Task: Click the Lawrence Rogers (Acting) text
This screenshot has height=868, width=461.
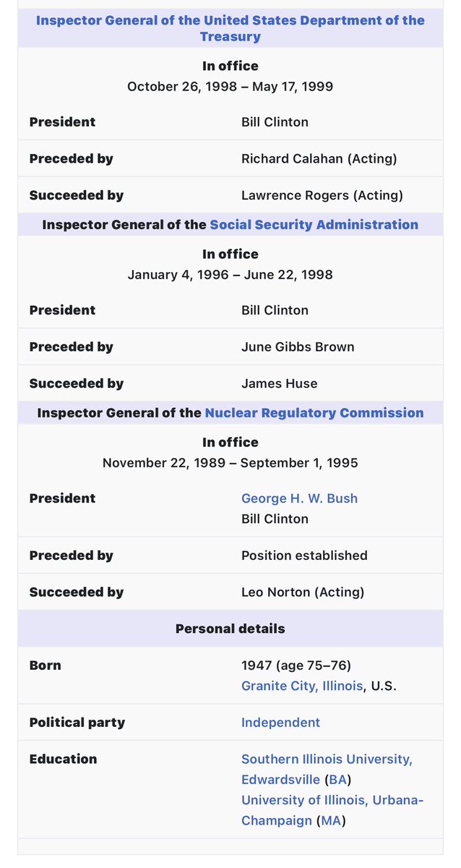Action: pyautogui.click(x=322, y=195)
